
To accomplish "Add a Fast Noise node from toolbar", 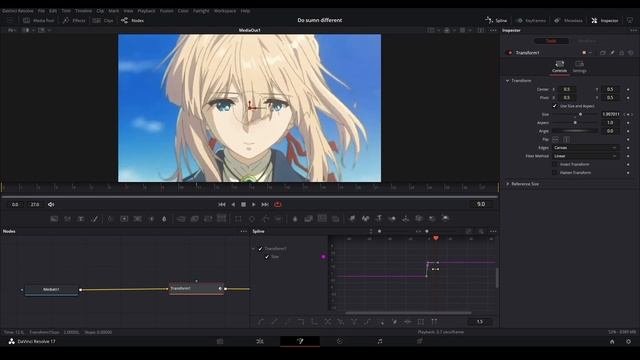I will point(67,219).
